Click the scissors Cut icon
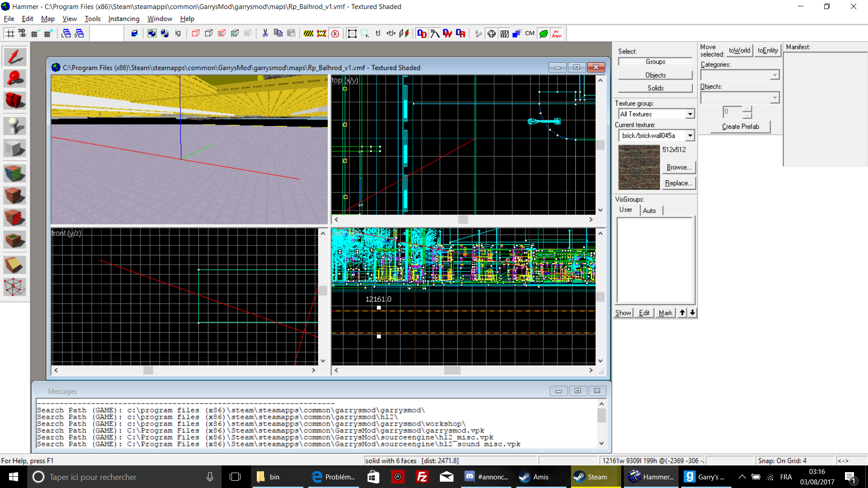 coord(265,33)
